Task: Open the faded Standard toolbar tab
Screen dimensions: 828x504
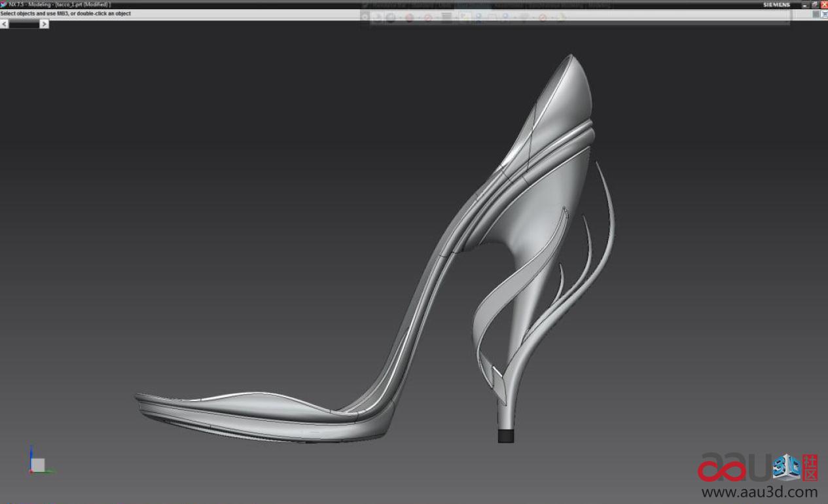Action: pos(422,5)
